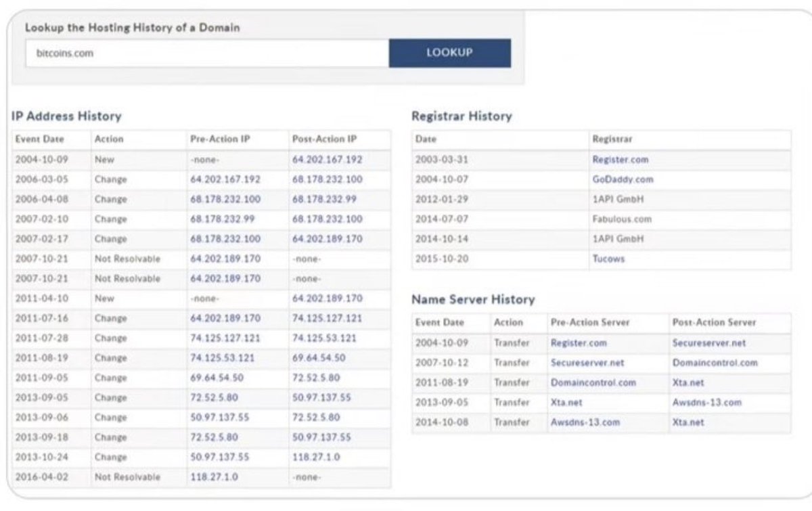
Task: Click Post-Action IP 118.27.1.0 in 2013-10-24 row
Action: coord(316,457)
